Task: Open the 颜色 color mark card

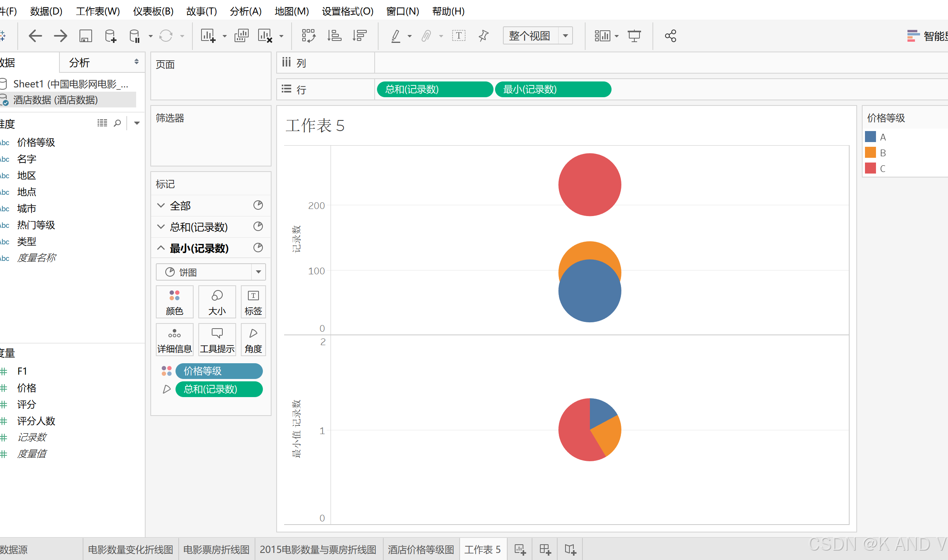Action: tap(174, 302)
